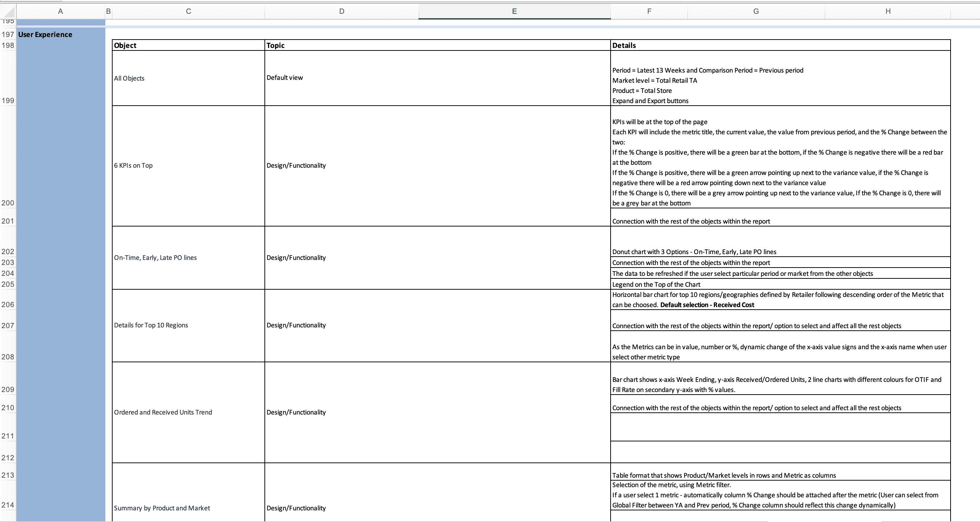Select column H header
Screen dimensions: 980x522
pyautogui.click(x=887, y=11)
